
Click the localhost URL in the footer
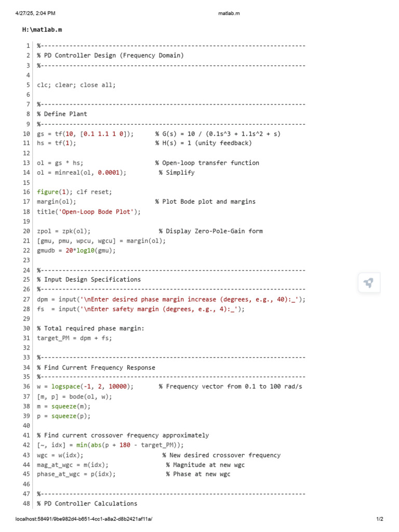pos(84,519)
